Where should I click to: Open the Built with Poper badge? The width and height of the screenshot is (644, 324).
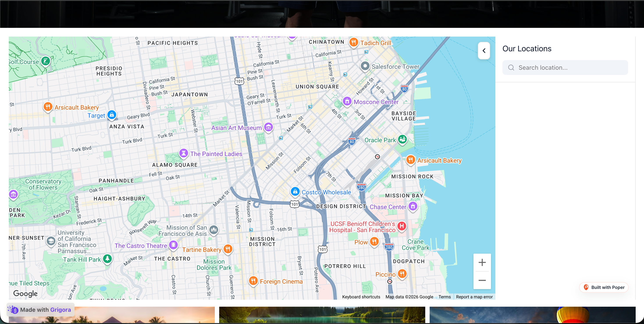[x=604, y=287]
